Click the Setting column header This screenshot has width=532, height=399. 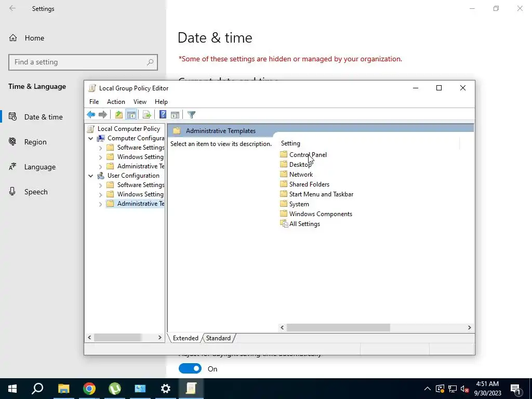point(291,143)
